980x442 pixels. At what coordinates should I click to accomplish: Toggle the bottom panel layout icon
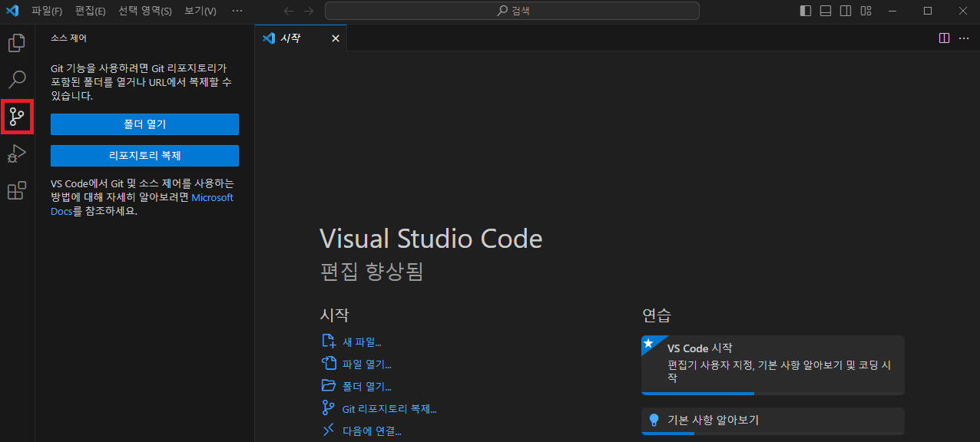coord(826,11)
